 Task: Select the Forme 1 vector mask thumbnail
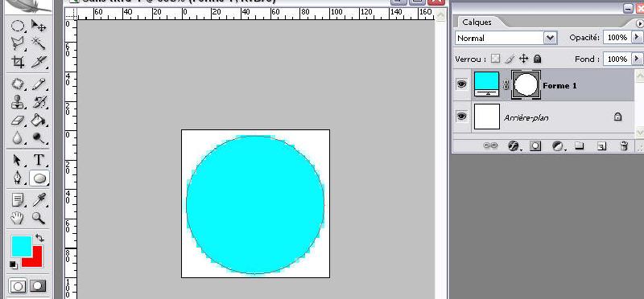pyautogui.click(x=526, y=84)
